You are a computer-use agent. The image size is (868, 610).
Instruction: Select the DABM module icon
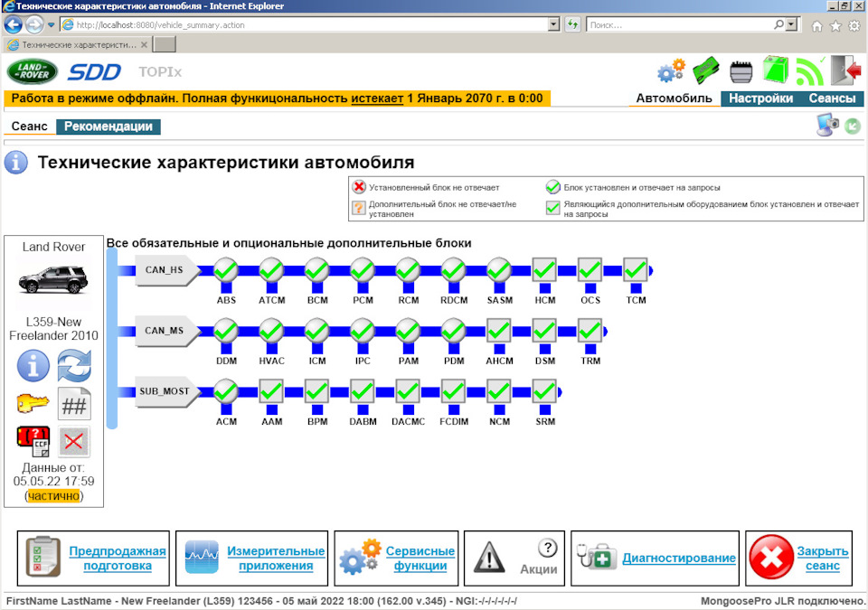point(363,391)
